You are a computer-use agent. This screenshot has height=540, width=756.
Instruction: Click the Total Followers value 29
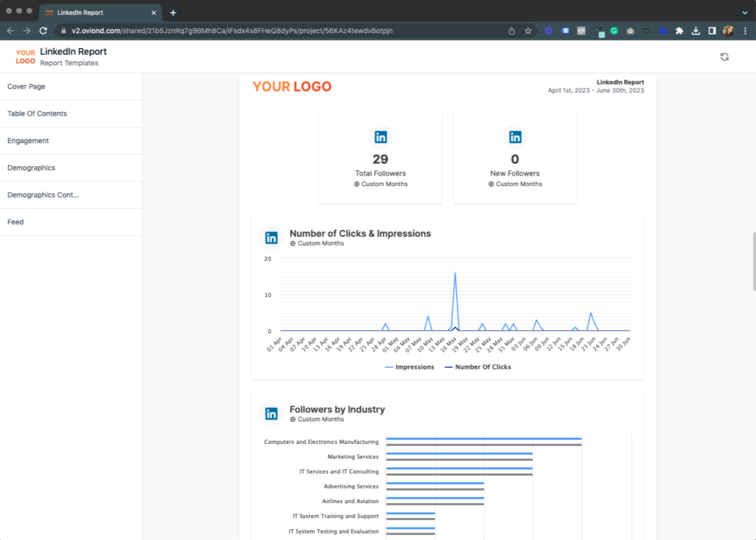pyautogui.click(x=380, y=159)
